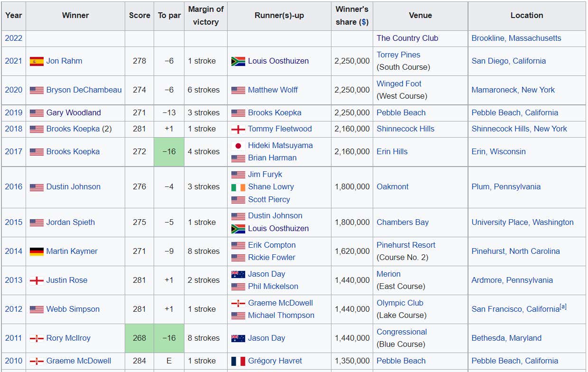Viewport: 588px width, 372px height.
Task: Click the green-highlighted 268 score cell
Action: pos(139,338)
